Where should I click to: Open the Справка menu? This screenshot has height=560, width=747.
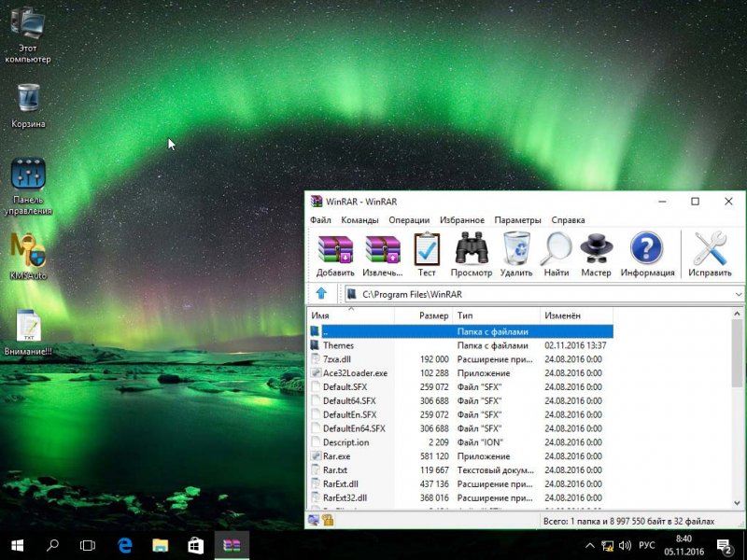pos(568,220)
